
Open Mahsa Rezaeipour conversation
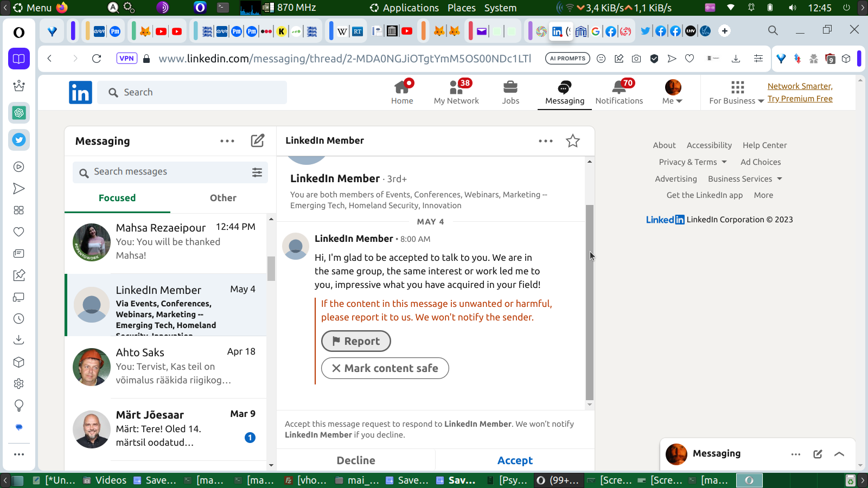(166, 242)
